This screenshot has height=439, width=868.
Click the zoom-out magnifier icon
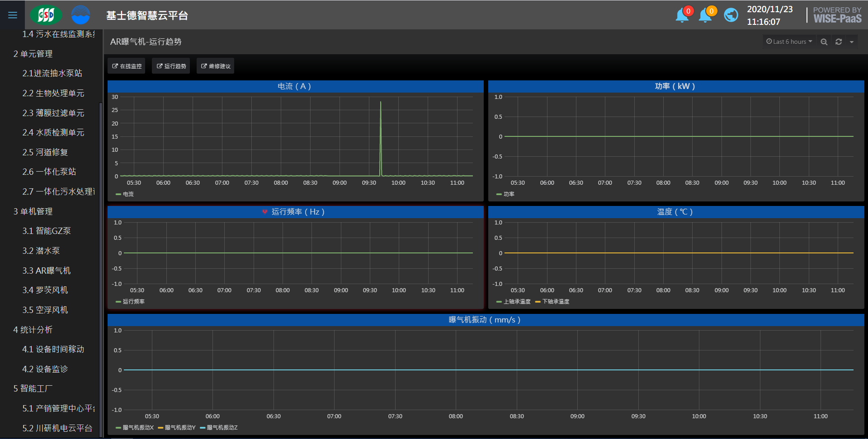(x=824, y=42)
